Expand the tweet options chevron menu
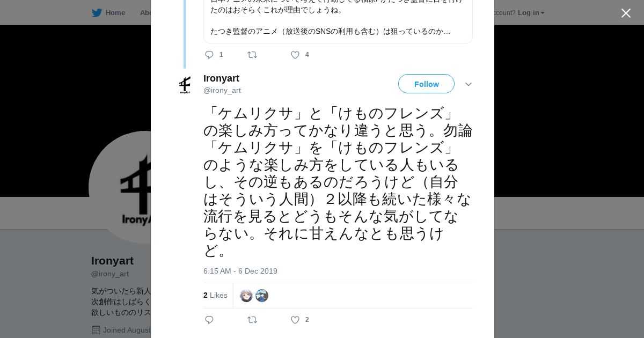644x338 pixels. coord(468,84)
